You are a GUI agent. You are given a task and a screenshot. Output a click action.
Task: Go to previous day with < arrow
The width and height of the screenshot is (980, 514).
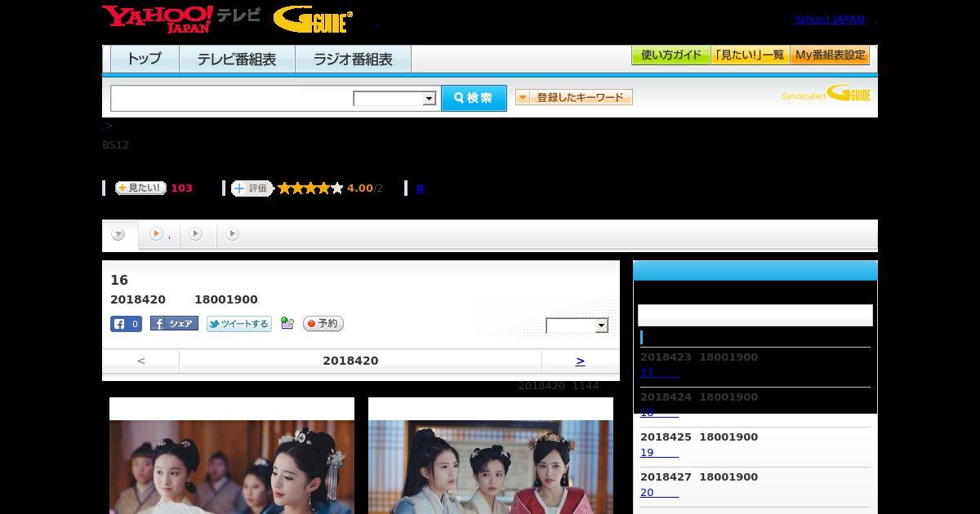point(140,361)
